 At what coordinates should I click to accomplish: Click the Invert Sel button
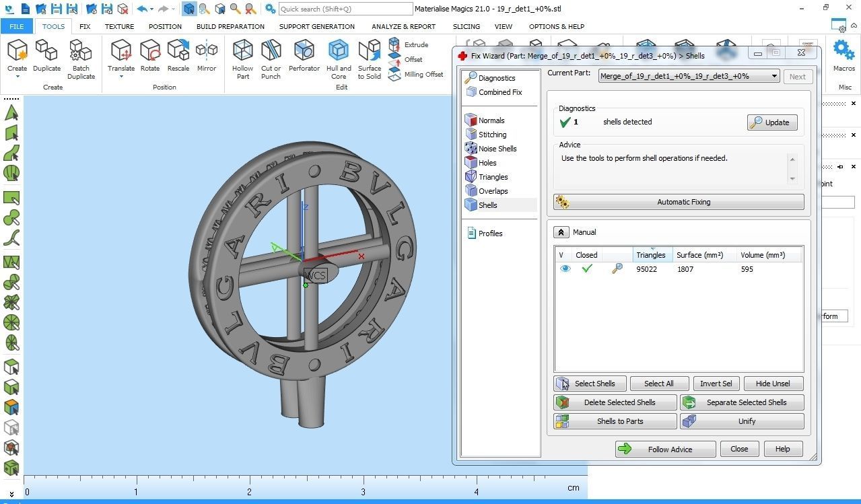click(x=716, y=384)
